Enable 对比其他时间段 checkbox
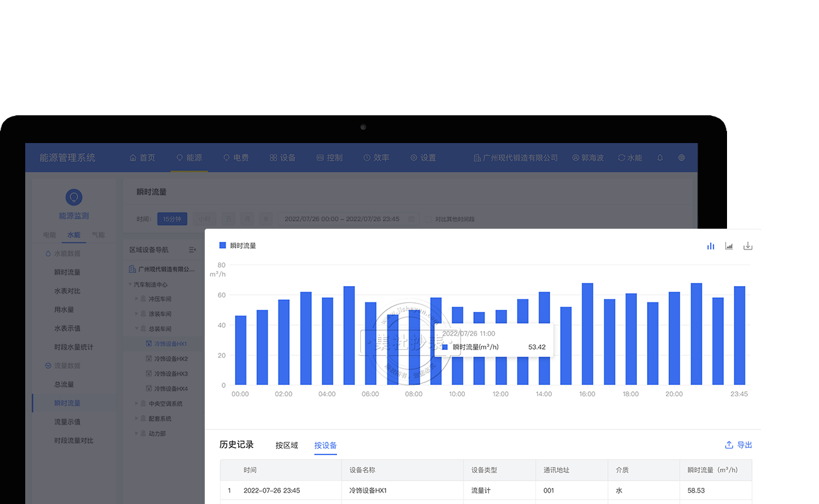Viewport: 819px width, 504px height. (428, 219)
